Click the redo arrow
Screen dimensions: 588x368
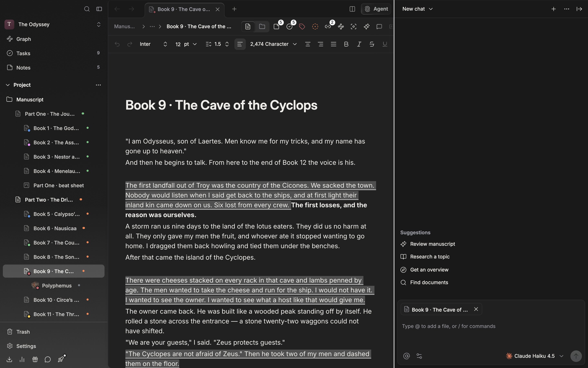pos(130,44)
